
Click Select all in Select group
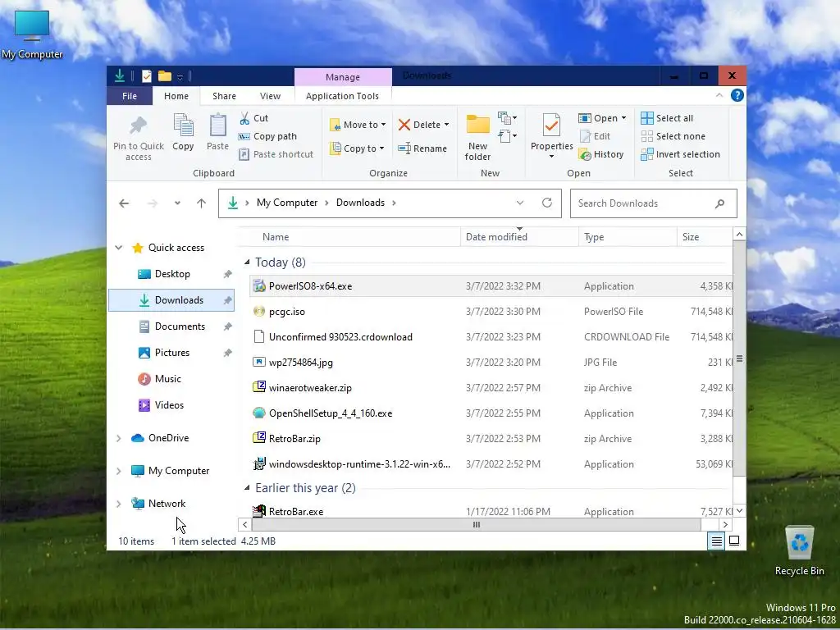667,118
